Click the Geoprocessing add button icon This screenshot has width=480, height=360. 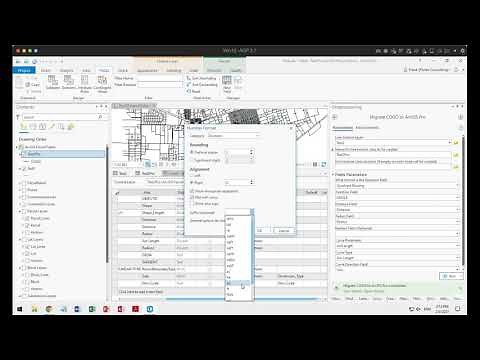point(460,117)
